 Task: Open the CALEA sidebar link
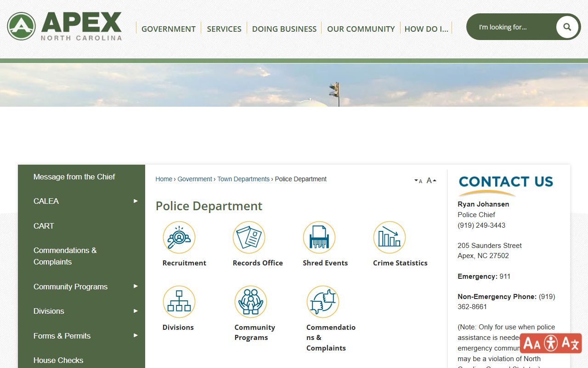tap(46, 201)
